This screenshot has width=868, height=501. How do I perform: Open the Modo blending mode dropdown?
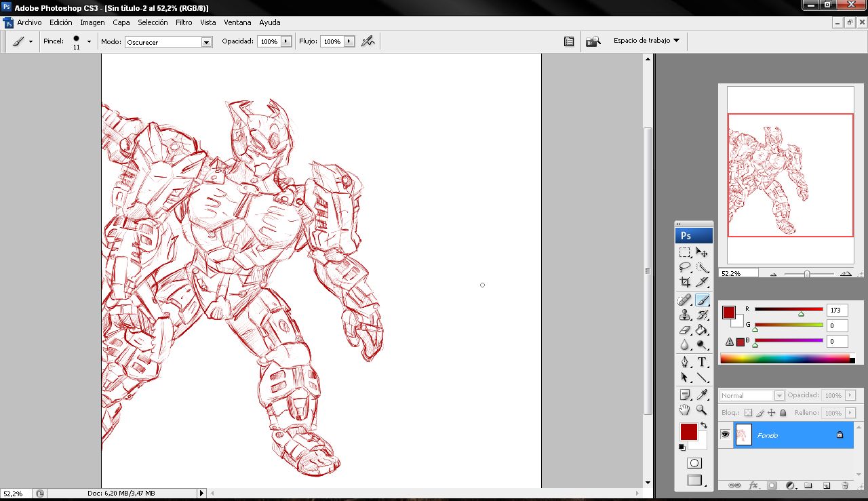[206, 42]
